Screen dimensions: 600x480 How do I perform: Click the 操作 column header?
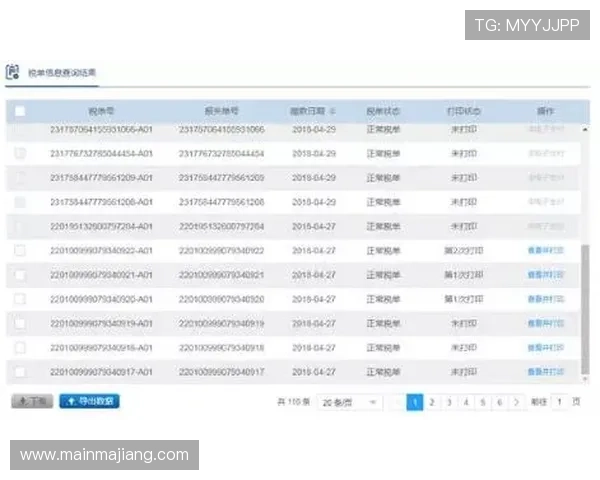coord(546,111)
